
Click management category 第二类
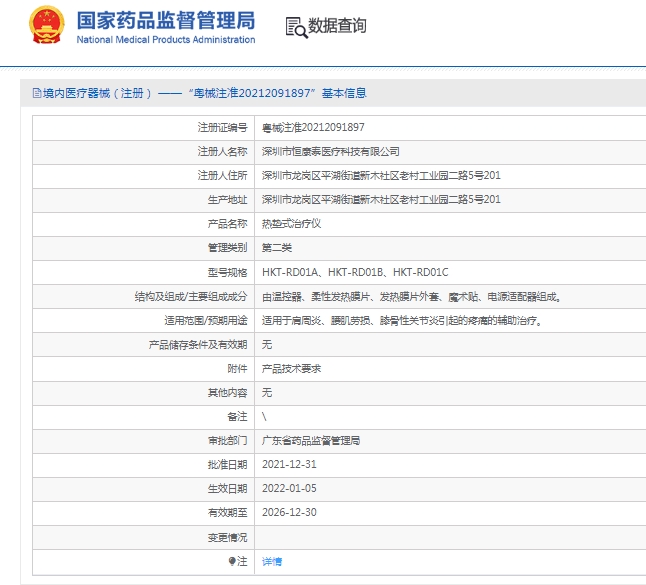277,248
